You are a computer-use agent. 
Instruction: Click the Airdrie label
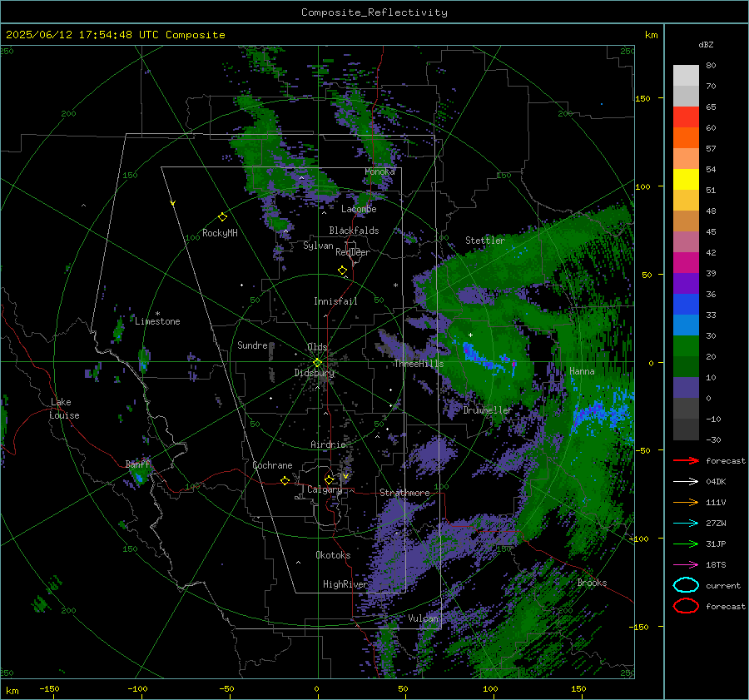point(328,444)
